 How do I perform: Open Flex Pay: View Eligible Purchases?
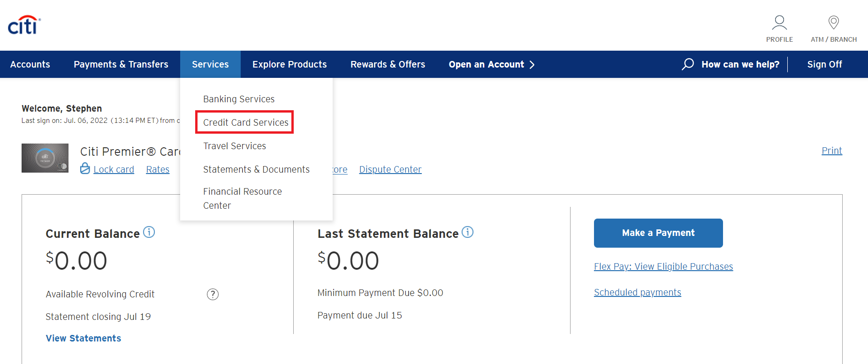[x=663, y=266]
